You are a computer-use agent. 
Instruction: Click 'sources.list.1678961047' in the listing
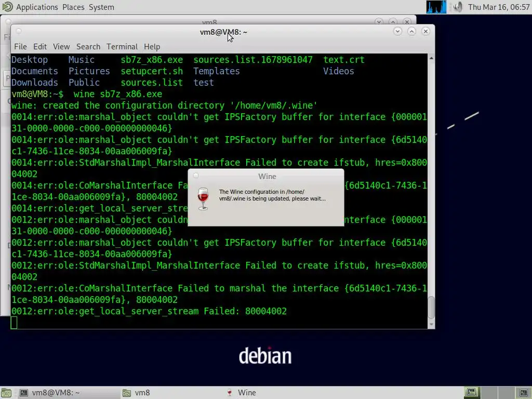(253, 60)
